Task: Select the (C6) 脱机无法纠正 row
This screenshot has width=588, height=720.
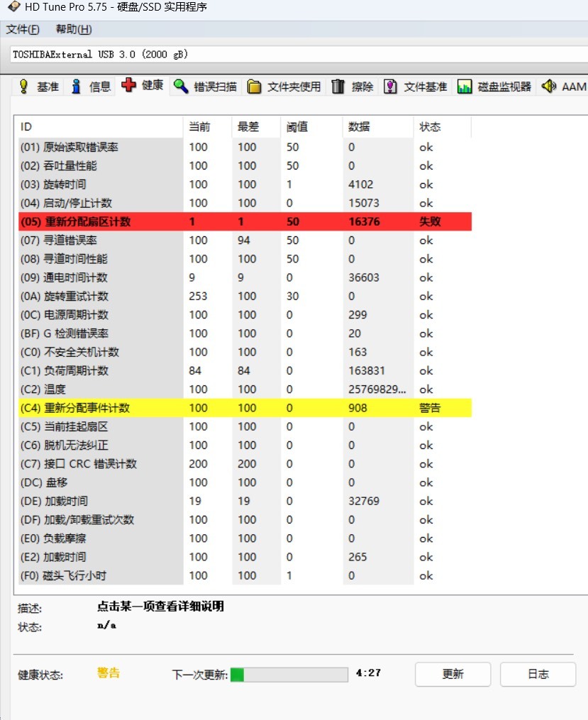Action: click(245, 445)
